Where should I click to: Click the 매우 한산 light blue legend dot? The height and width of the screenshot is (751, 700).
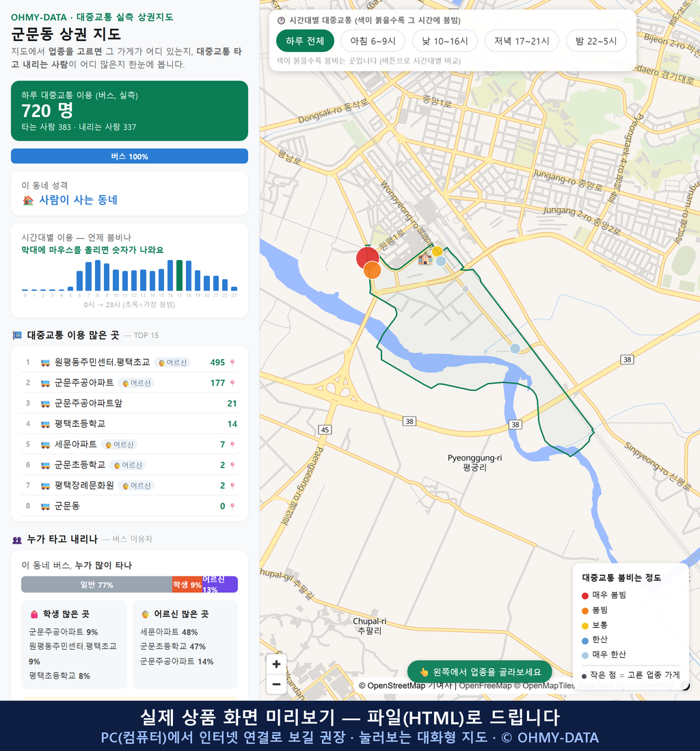585,655
